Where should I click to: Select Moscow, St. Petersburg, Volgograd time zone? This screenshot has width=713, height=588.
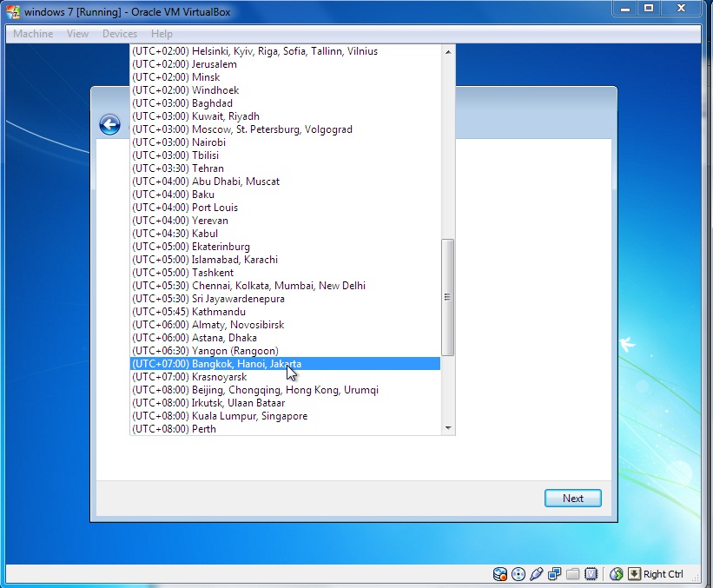(x=285, y=129)
